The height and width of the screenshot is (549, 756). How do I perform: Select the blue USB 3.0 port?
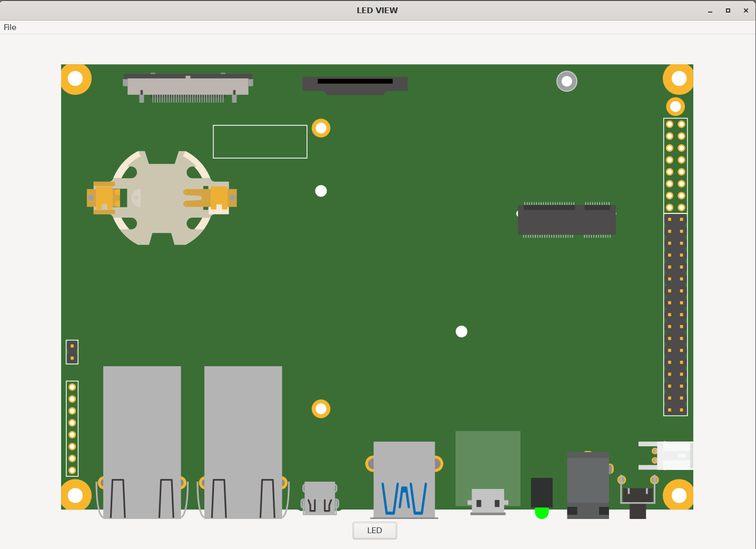pyautogui.click(x=404, y=481)
